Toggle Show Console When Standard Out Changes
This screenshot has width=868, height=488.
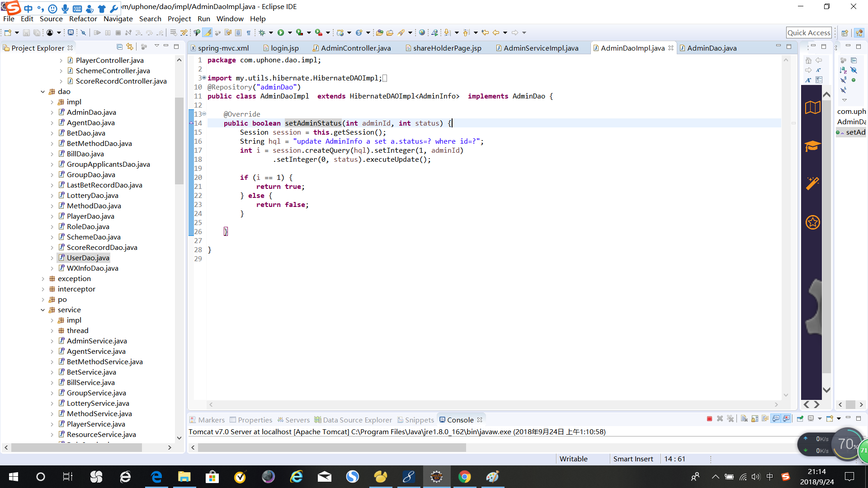(776, 419)
